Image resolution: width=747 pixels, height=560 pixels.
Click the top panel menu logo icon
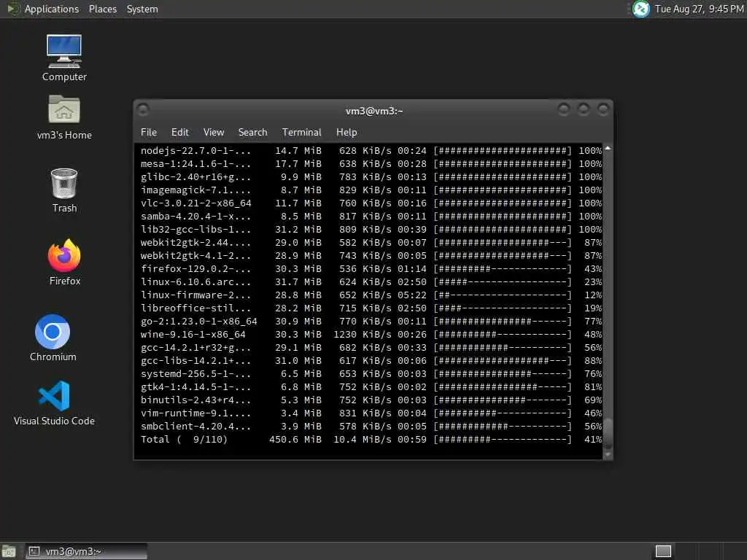click(x=13, y=9)
